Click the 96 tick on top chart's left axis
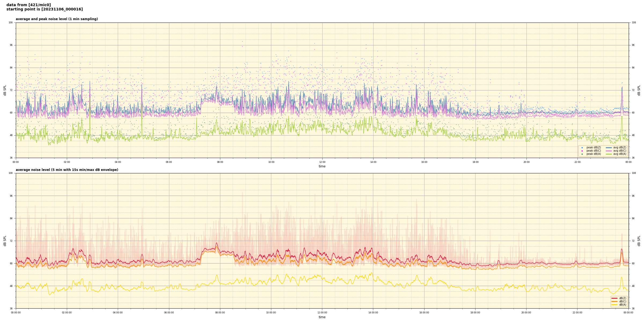Screen dimensions: 644x322 [x=11, y=45]
